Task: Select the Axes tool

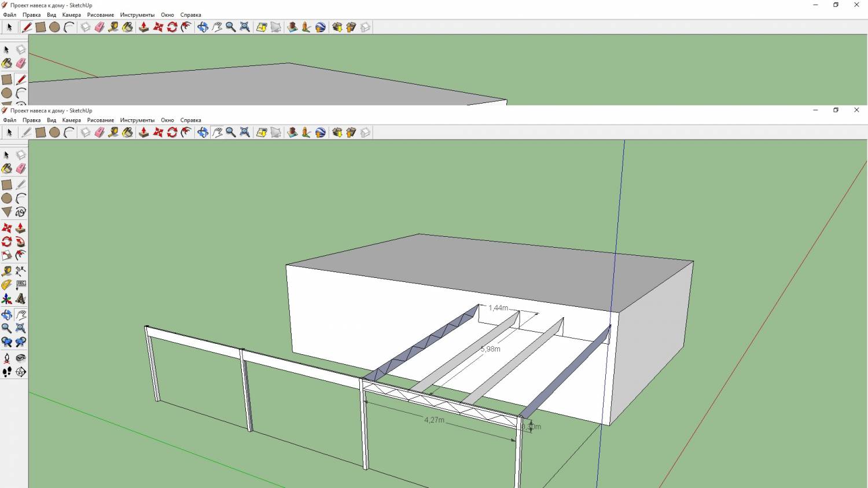Action: click(7, 299)
